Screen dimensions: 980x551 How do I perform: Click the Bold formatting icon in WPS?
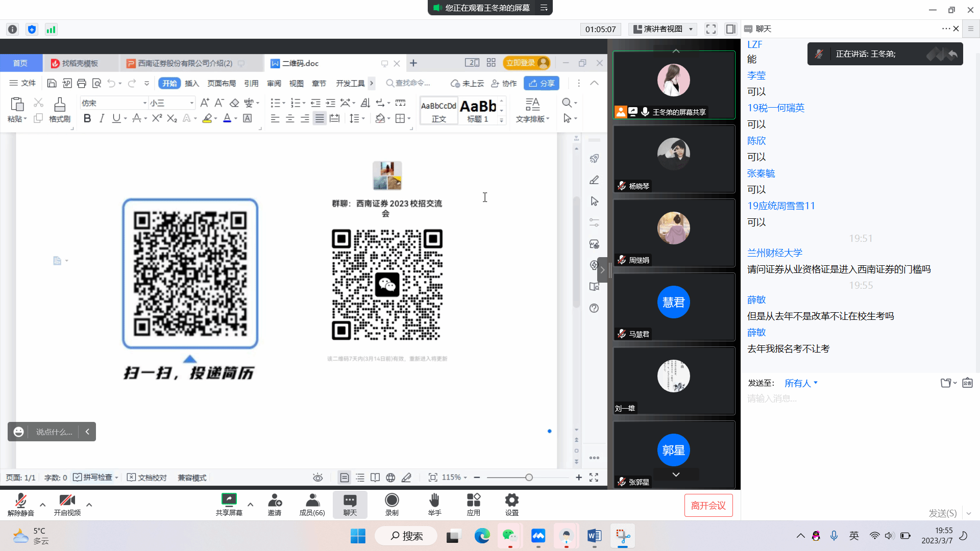87,118
